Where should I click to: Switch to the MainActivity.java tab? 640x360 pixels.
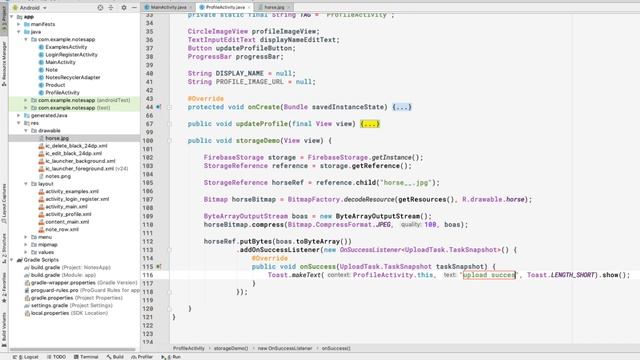tap(168, 7)
